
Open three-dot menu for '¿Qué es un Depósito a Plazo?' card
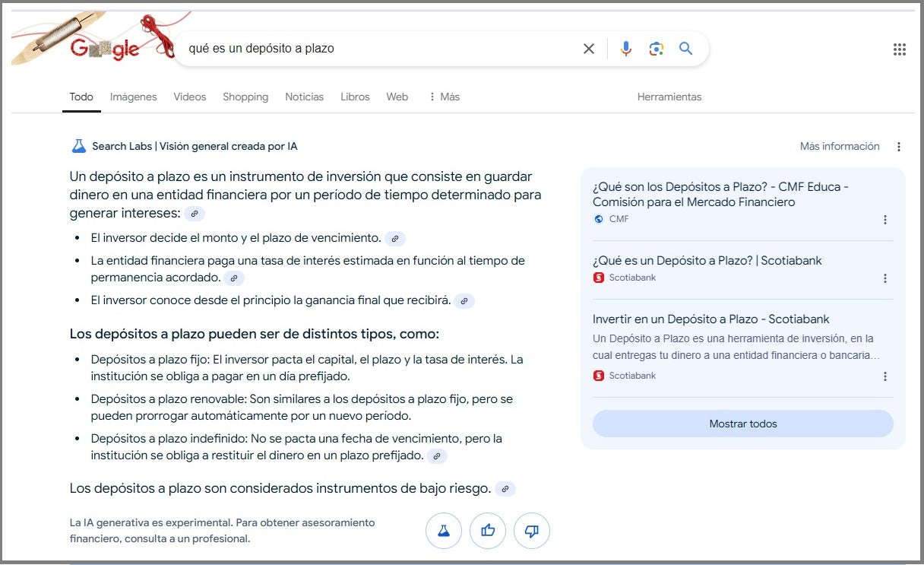(x=885, y=278)
